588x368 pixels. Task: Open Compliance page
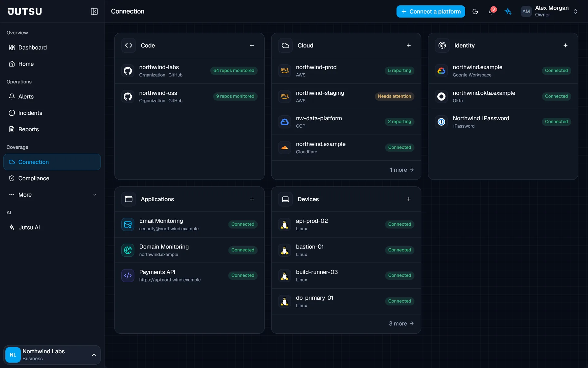click(52, 178)
